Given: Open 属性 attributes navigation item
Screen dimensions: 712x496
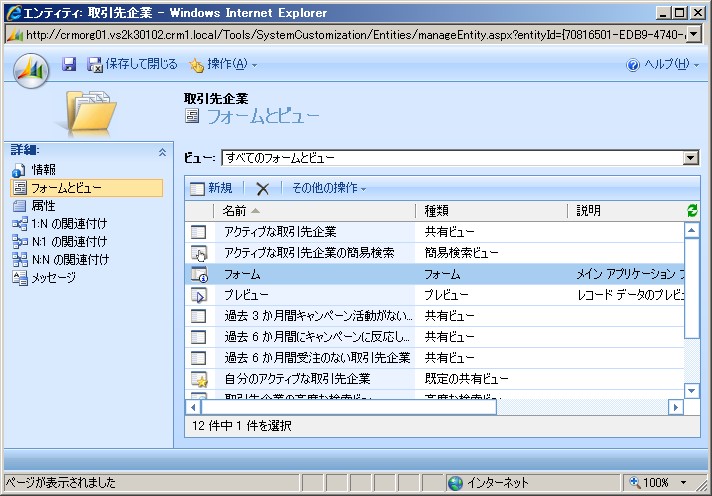Looking at the screenshot, I should (43, 206).
